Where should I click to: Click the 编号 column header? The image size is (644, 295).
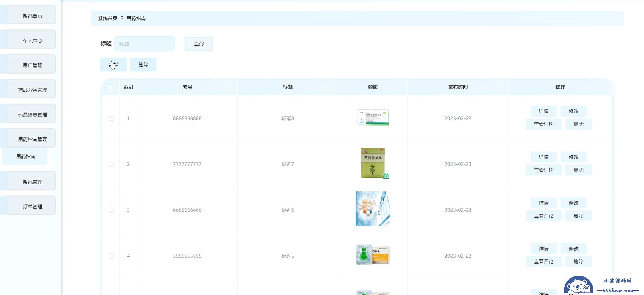(x=187, y=87)
